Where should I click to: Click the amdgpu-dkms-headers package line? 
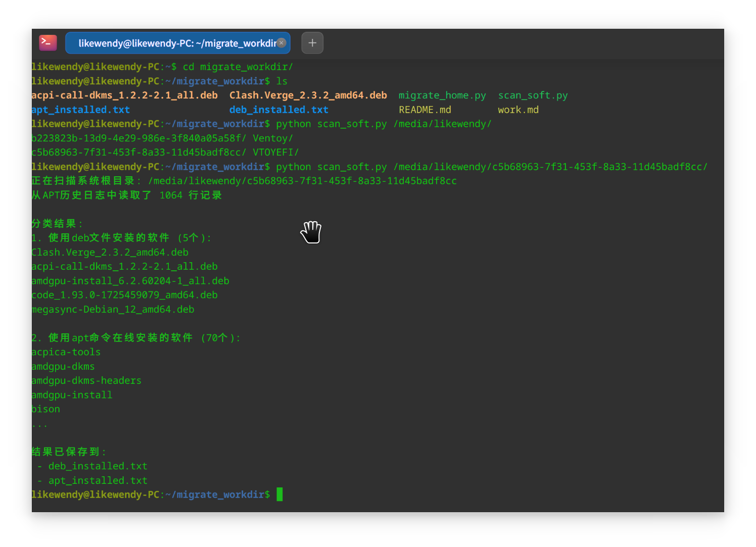[86, 380]
